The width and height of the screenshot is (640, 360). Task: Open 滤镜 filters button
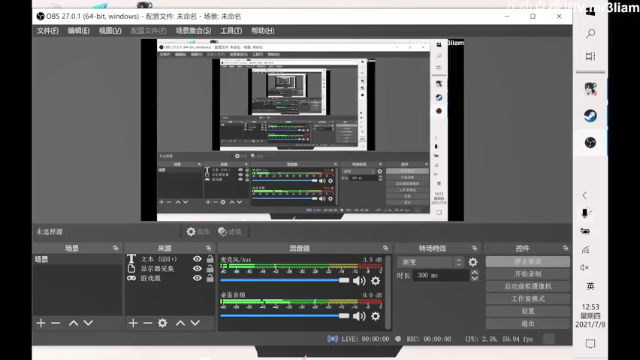(x=230, y=232)
